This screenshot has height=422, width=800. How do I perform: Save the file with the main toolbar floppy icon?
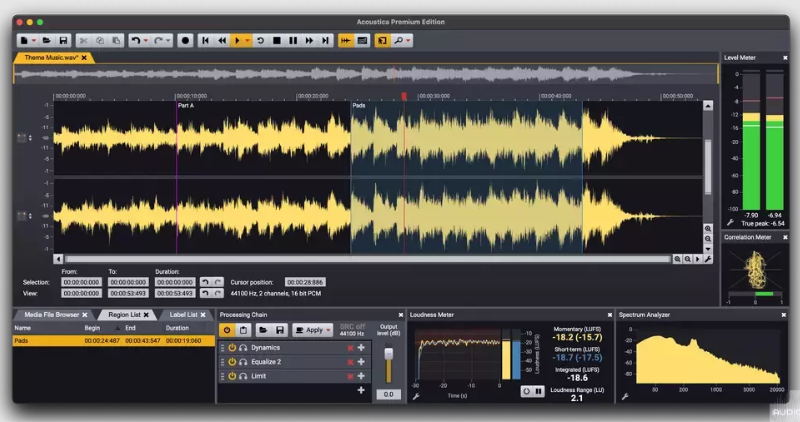(x=63, y=40)
